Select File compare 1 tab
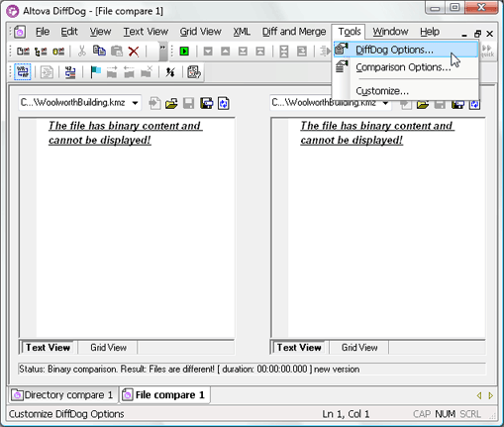The image size is (504, 427). (164, 395)
